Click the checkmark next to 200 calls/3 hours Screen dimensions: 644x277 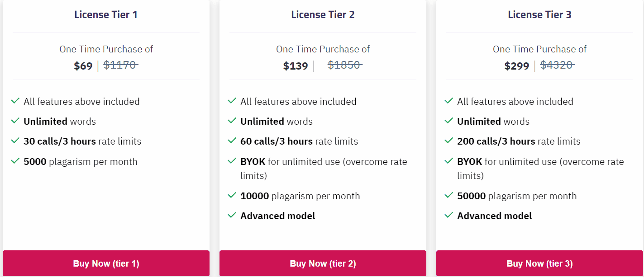click(448, 141)
